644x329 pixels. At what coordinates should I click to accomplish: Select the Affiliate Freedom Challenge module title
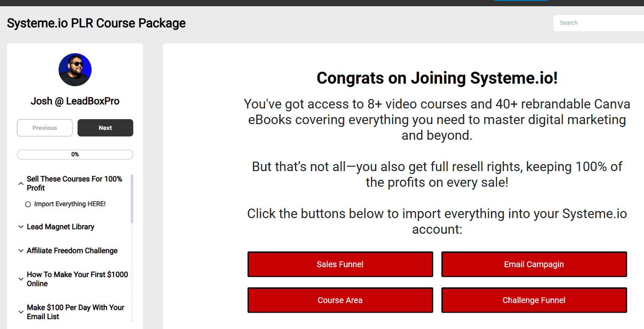tap(72, 251)
